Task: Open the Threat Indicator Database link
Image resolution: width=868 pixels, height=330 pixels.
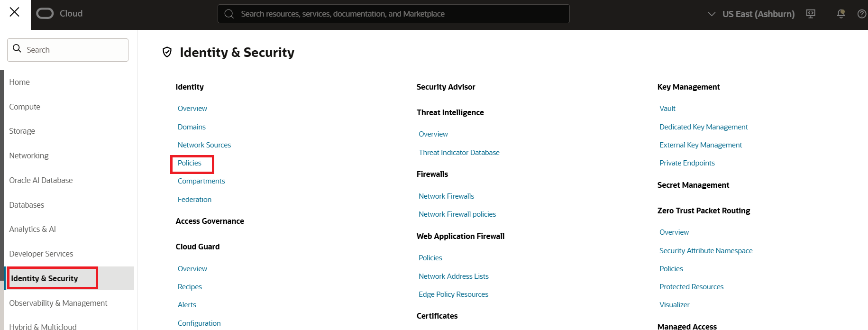Action: [459, 153]
